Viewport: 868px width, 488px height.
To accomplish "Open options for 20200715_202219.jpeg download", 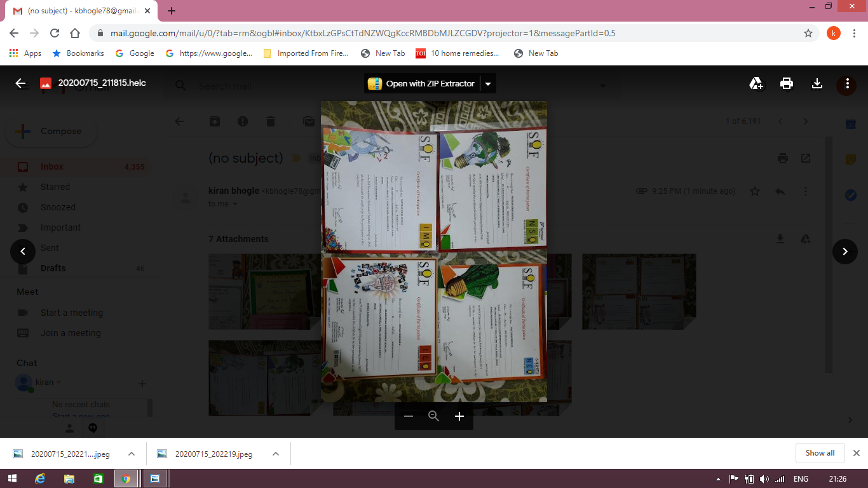I will [276, 454].
